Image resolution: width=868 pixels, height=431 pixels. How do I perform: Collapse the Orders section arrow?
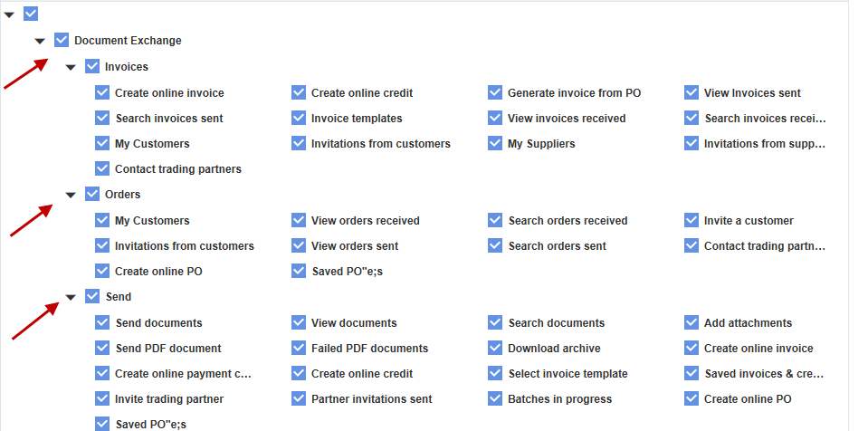click(71, 195)
